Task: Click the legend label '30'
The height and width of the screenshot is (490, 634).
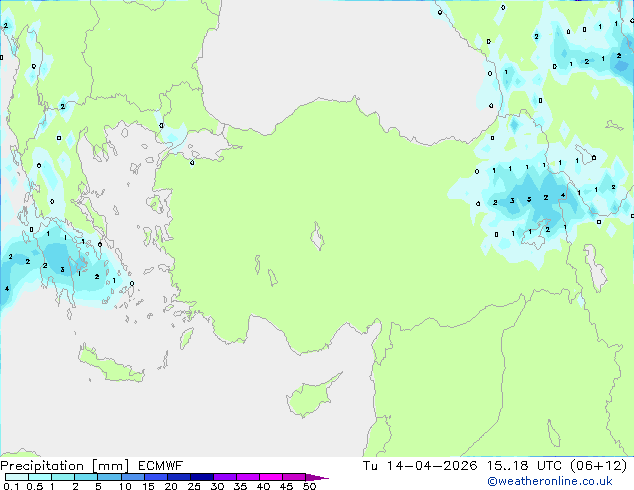Action: coord(217,486)
